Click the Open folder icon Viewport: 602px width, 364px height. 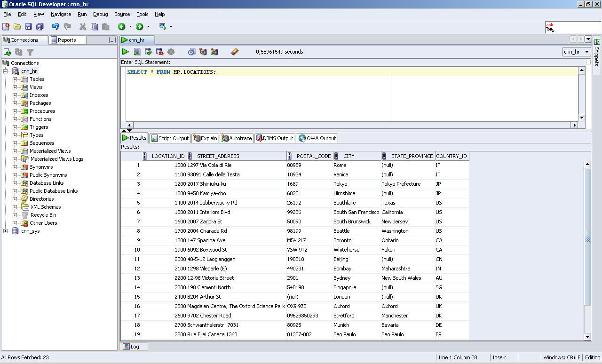(17, 27)
